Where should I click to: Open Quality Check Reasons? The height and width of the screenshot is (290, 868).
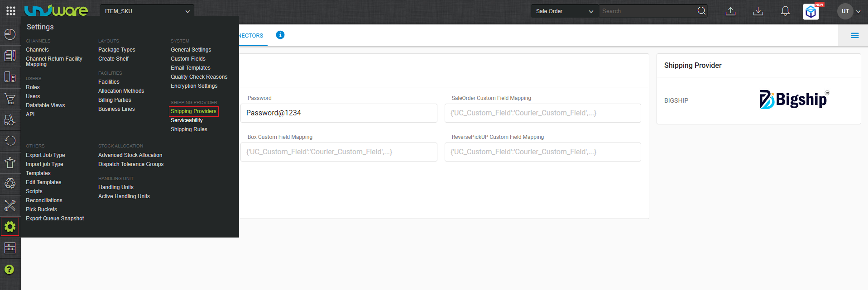199,77
